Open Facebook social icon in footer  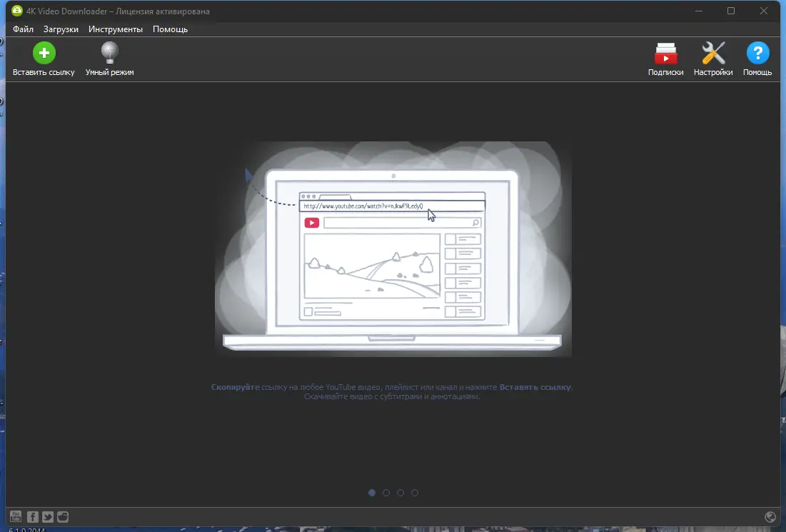click(32, 516)
